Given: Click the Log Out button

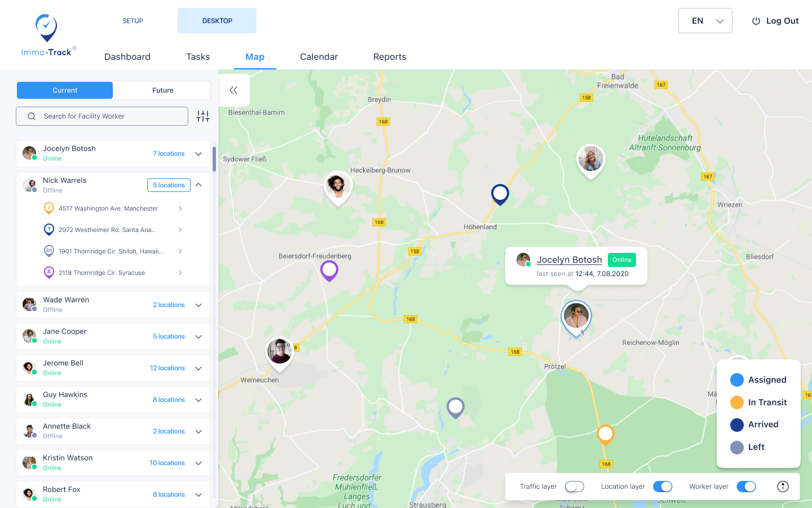Looking at the screenshot, I should click(x=775, y=21).
